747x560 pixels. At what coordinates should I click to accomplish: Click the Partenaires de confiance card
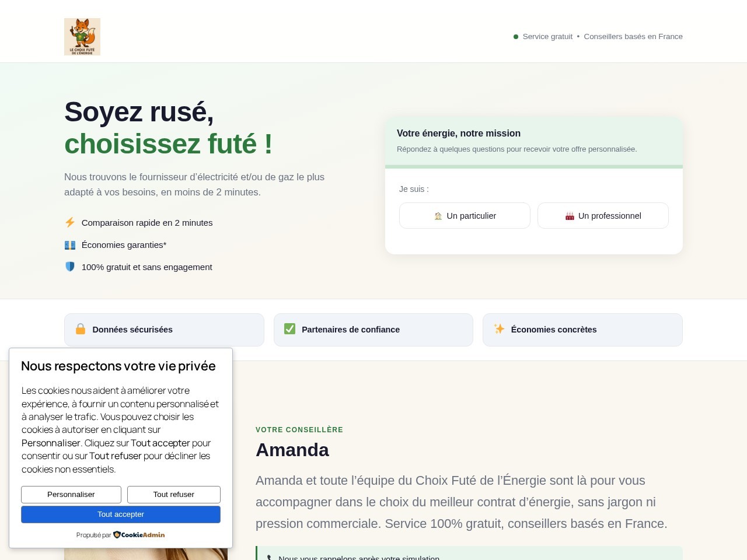click(373, 330)
